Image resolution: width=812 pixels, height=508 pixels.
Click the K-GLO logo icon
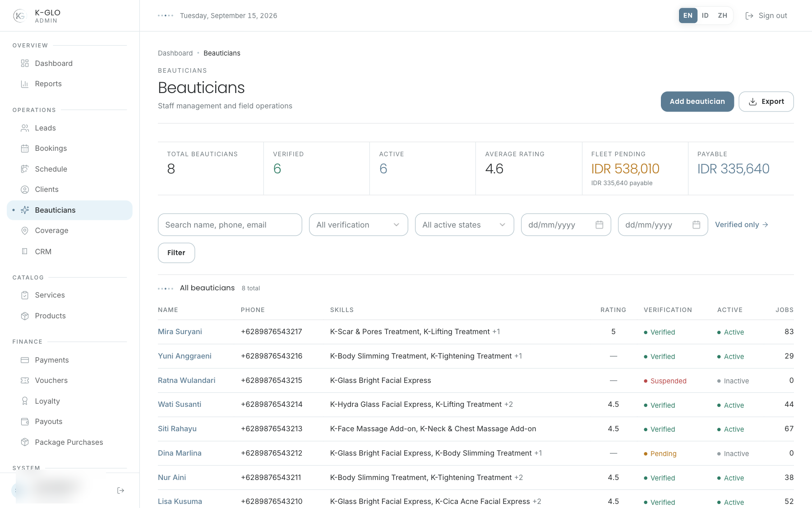[x=20, y=16]
